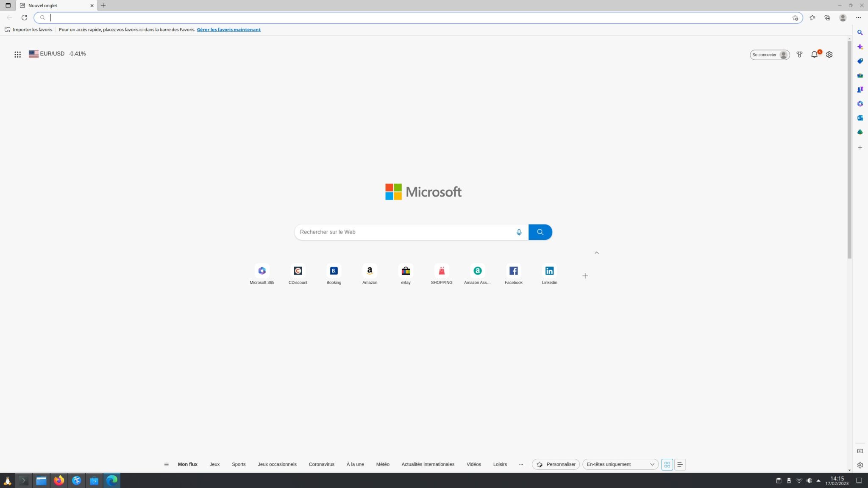This screenshot has height=488, width=868.
Task: Open the notifications bell
Action: (x=814, y=54)
